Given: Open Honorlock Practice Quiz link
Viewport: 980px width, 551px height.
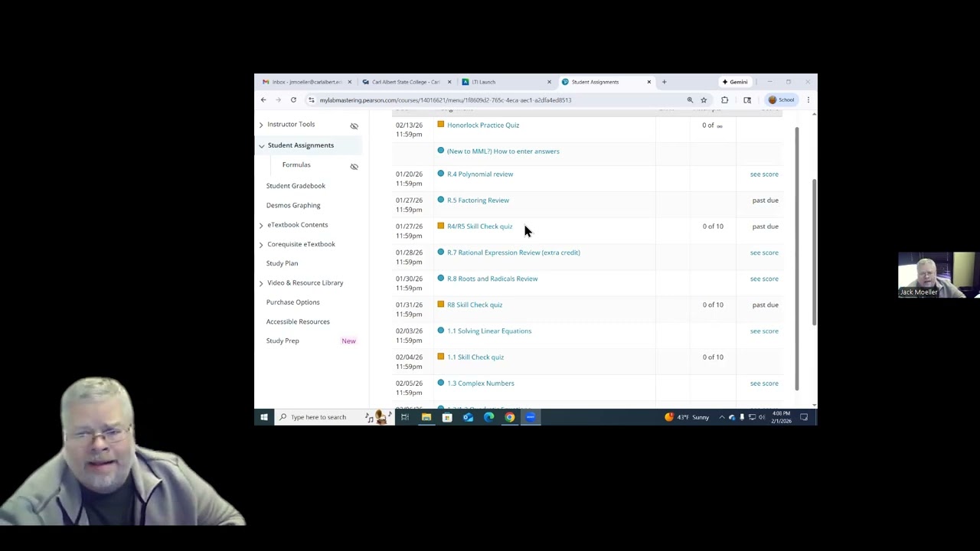Looking at the screenshot, I should pos(483,125).
